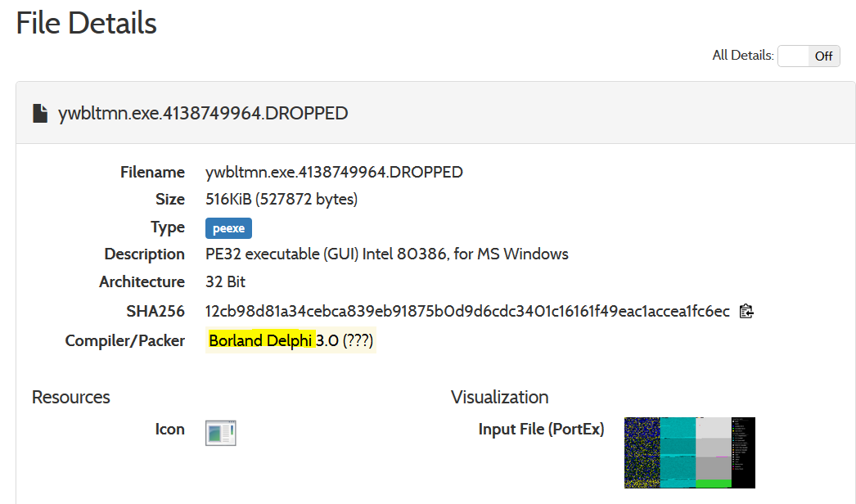The image size is (856, 504).
Task: Click the SHA256 hash value text
Action: (x=467, y=311)
